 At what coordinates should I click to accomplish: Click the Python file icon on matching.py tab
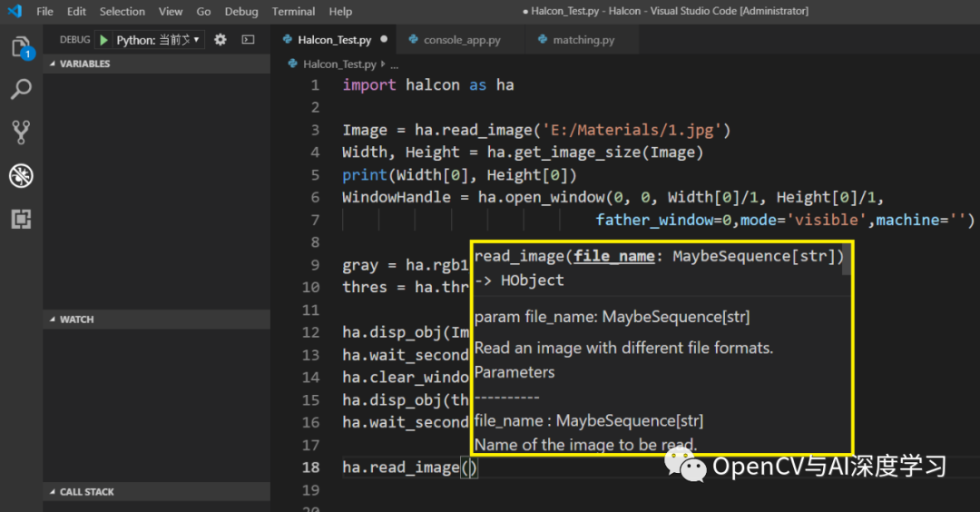click(x=542, y=39)
